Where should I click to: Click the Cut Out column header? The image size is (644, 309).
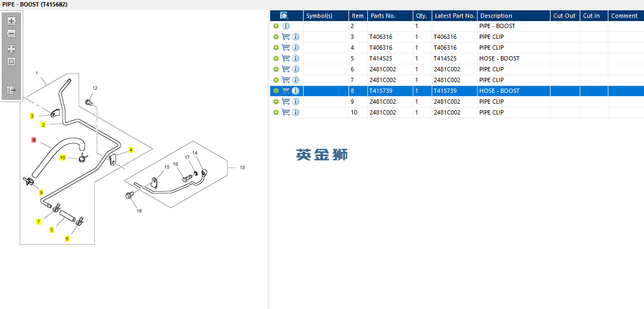(x=565, y=16)
